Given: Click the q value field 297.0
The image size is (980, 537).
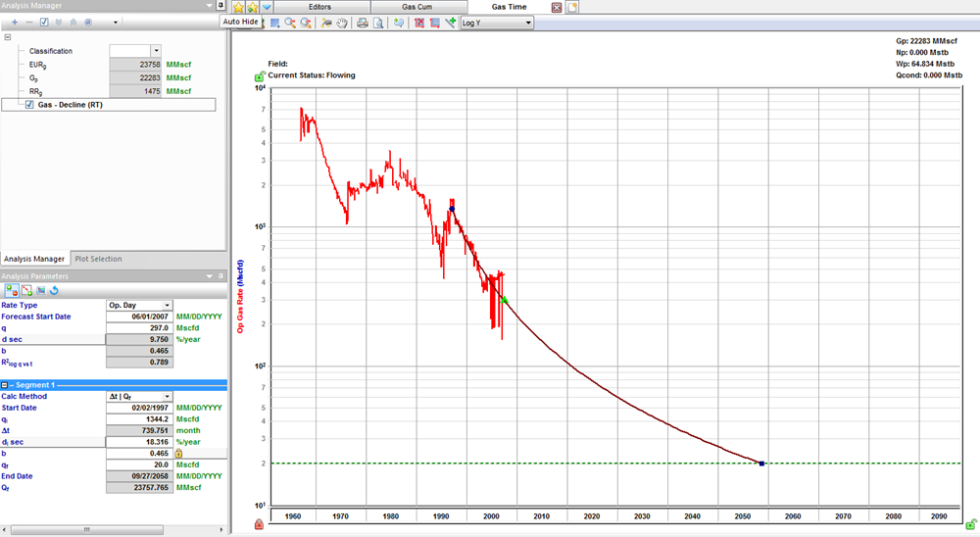Looking at the screenshot, I should click(139, 327).
